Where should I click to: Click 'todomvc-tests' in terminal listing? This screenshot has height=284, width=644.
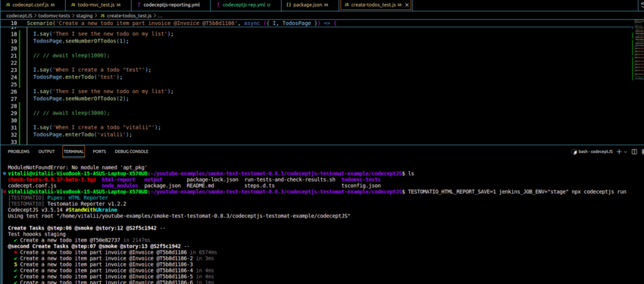point(361,179)
